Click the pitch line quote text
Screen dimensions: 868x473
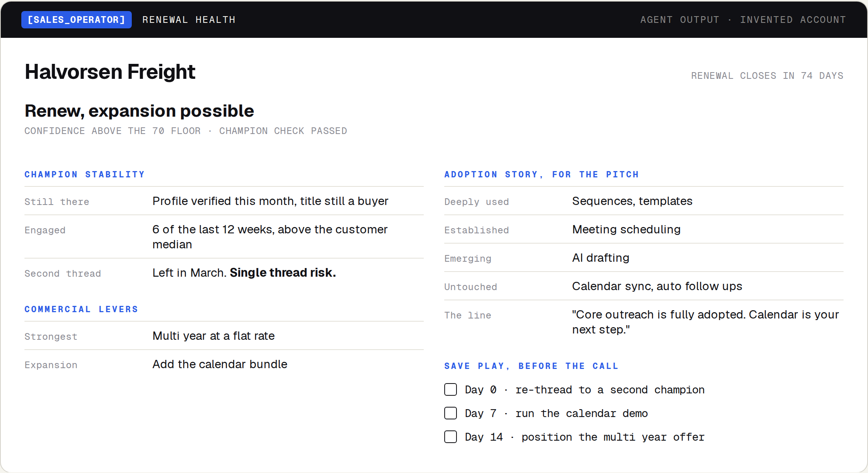pyautogui.click(x=705, y=322)
